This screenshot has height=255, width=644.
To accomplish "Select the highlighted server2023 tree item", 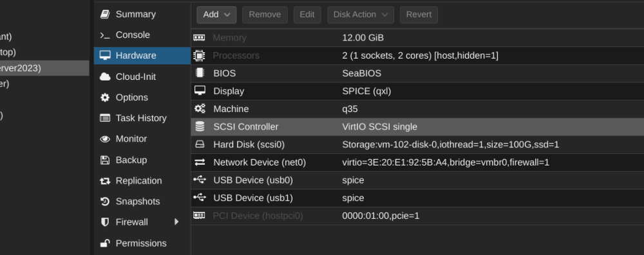I will 44,68.
